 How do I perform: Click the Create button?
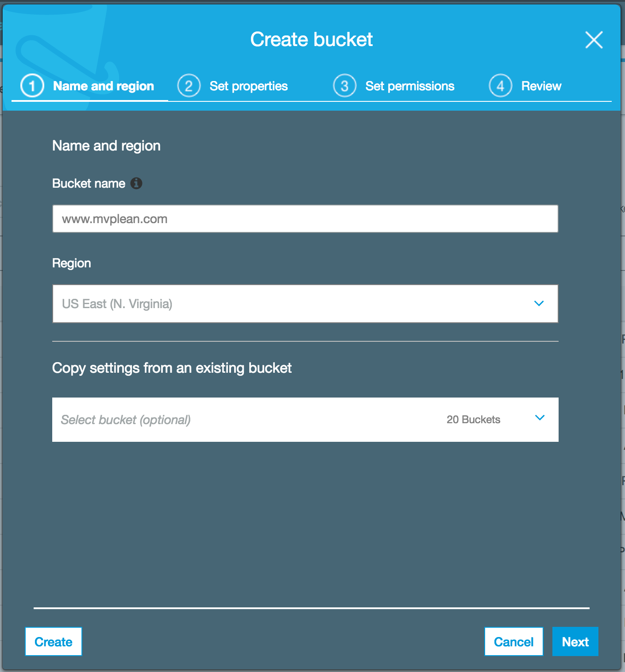coord(54,641)
